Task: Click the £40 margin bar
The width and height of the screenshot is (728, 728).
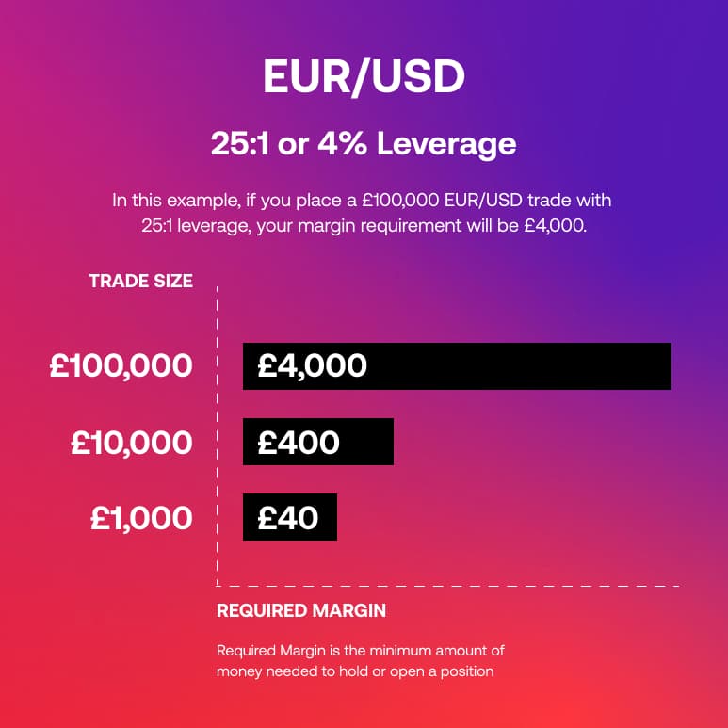Action: (289, 517)
